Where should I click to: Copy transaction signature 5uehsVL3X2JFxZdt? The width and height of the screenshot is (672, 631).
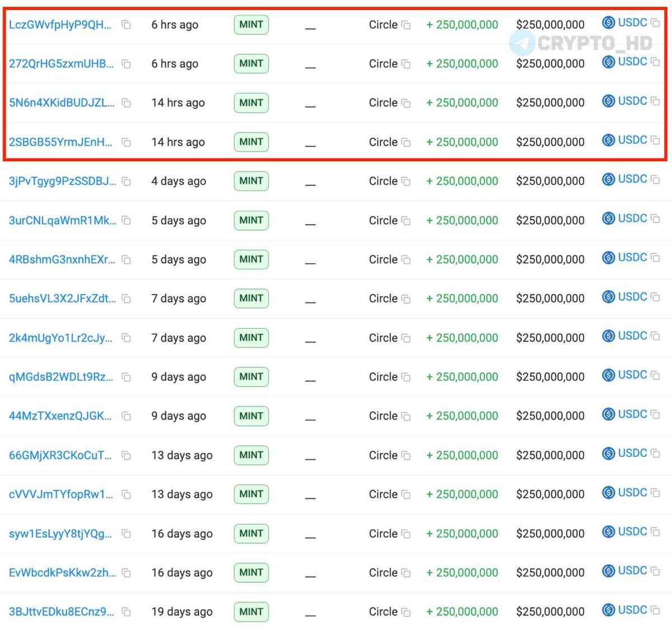(x=126, y=299)
